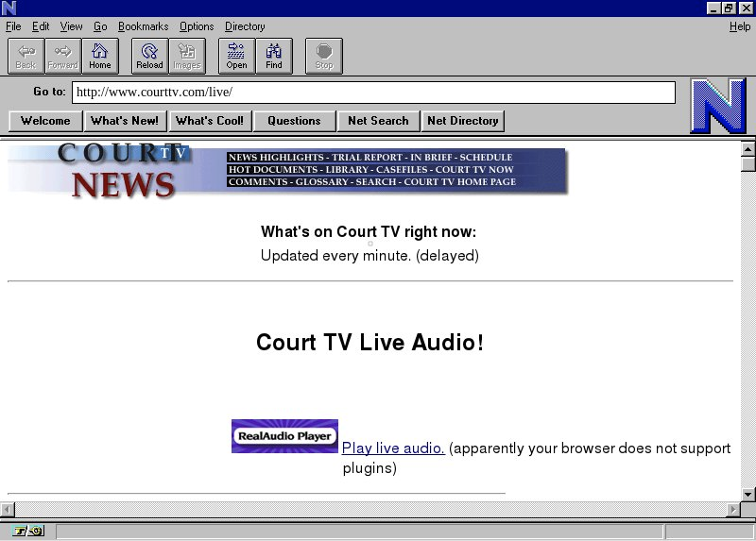Image resolution: width=756 pixels, height=541 pixels.
Task: Click the Go to URL field
Action: pyautogui.click(x=373, y=93)
